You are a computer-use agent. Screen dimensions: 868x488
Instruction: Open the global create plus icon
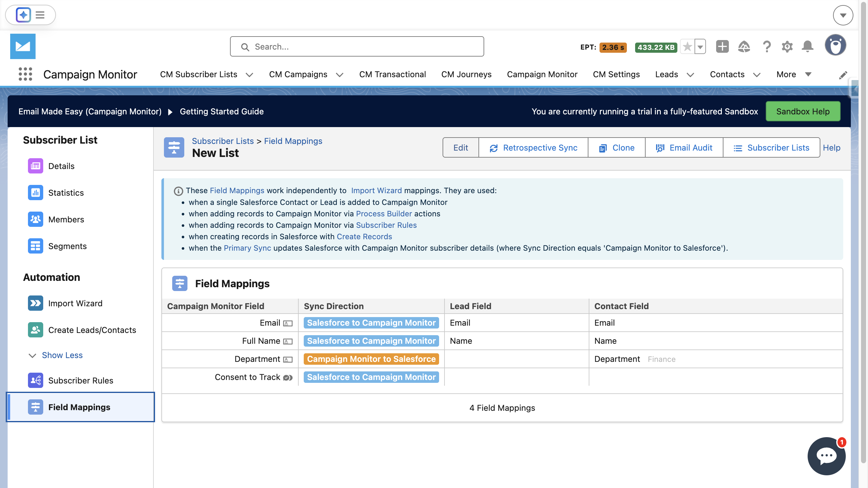click(722, 46)
